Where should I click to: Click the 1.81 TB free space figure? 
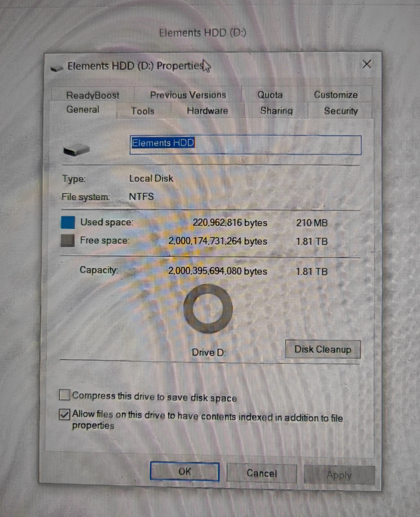312,241
